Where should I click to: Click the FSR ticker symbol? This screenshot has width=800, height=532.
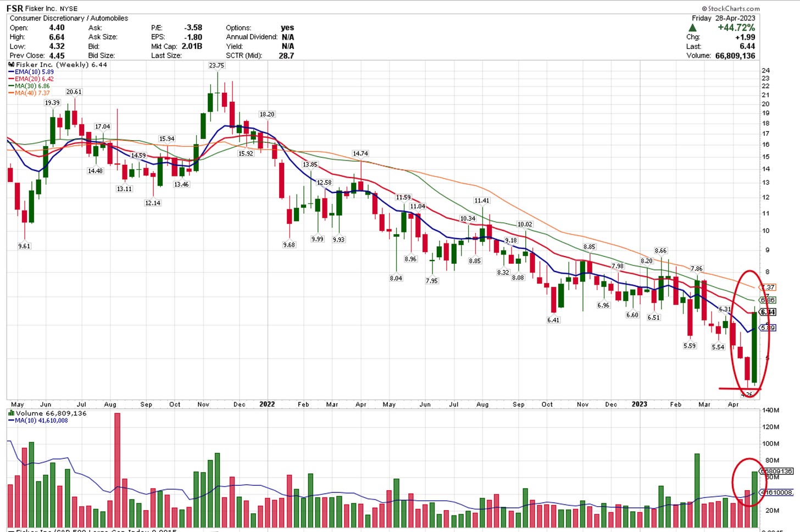[15, 8]
